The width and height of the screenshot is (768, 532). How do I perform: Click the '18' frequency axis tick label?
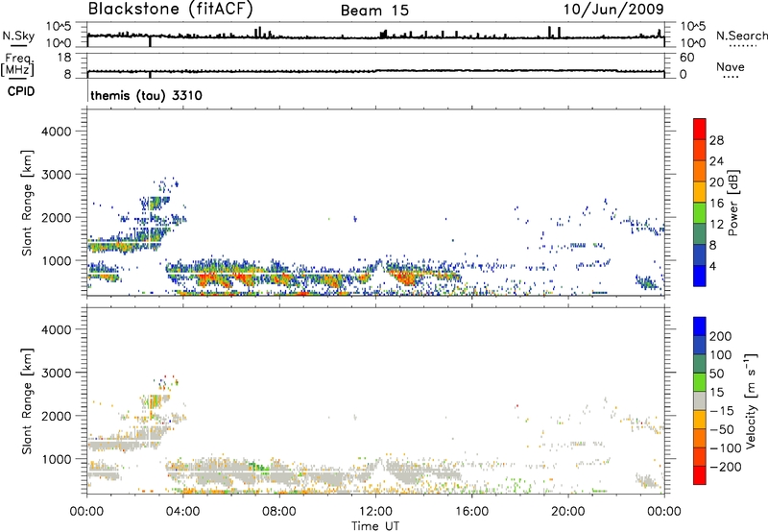click(65, 58)
